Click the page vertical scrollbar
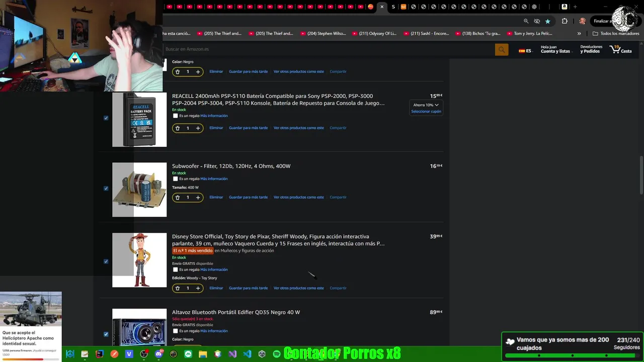 click(x=641, y=175)
